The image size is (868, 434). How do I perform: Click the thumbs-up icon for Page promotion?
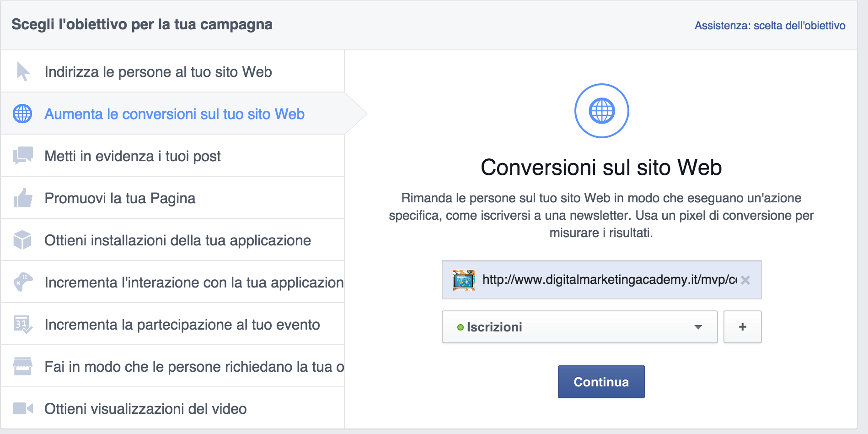23,198
